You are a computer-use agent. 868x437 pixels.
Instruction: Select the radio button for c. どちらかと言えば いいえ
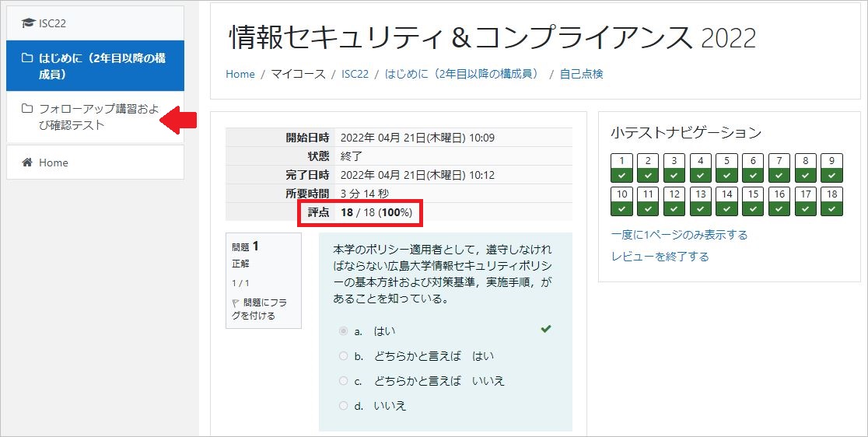coord(343,381)
